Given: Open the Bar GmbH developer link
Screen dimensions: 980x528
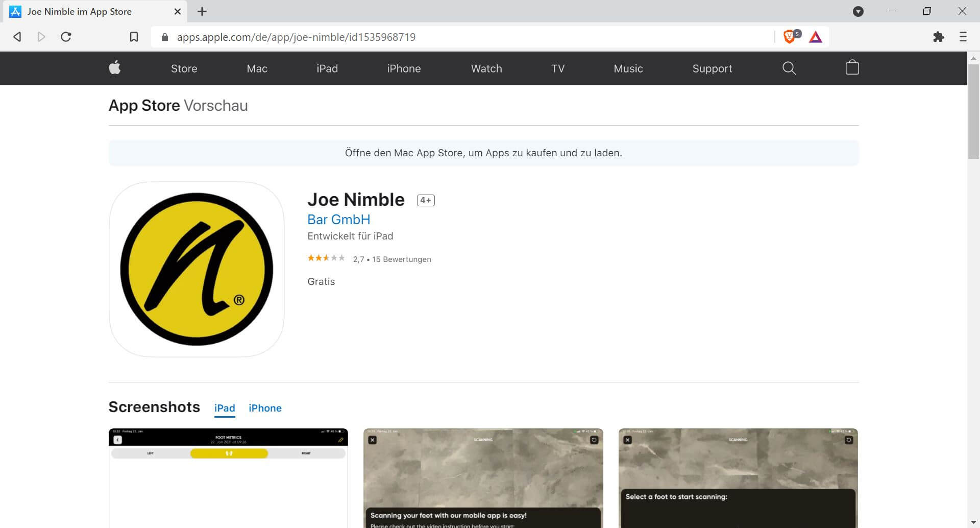Looking at the screenshot, I should tap(339, 220).
